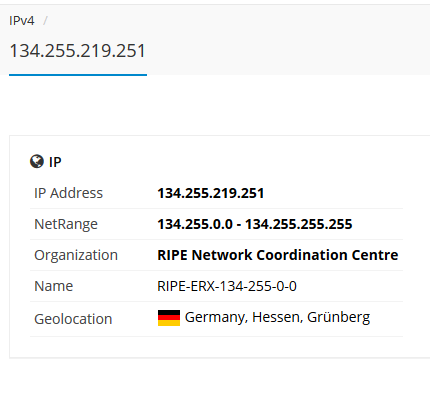This screenshot has width=430, height=397.
Task: Click the Geolocation row label
Action: 73,319
